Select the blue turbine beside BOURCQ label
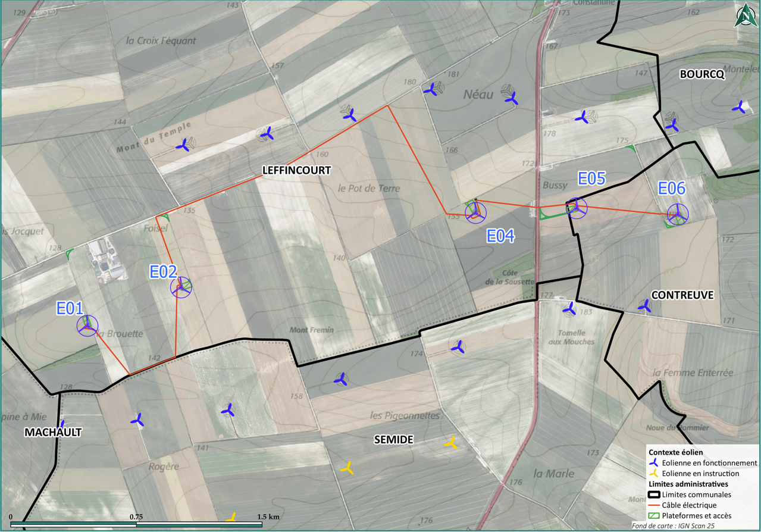The image size is (761, 532). 738,108
